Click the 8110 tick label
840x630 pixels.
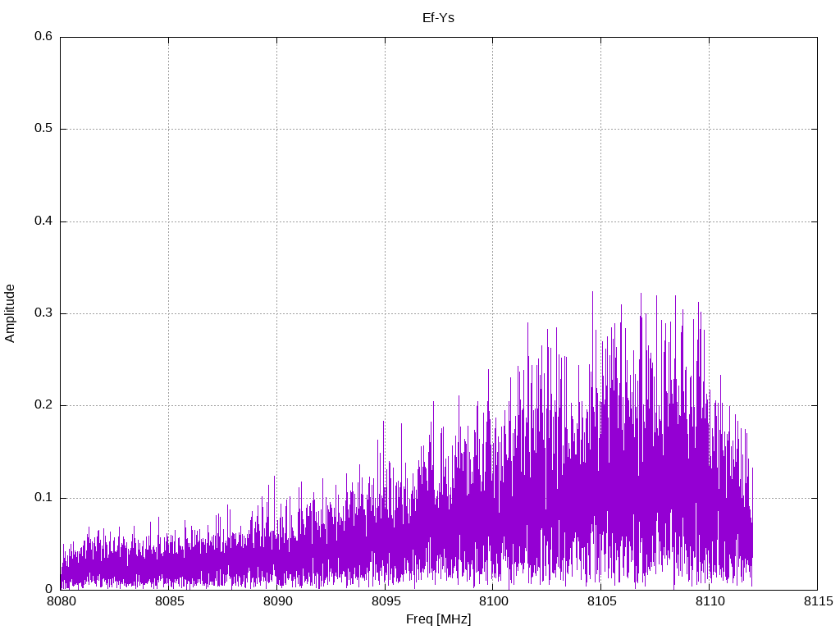[710, 601]
